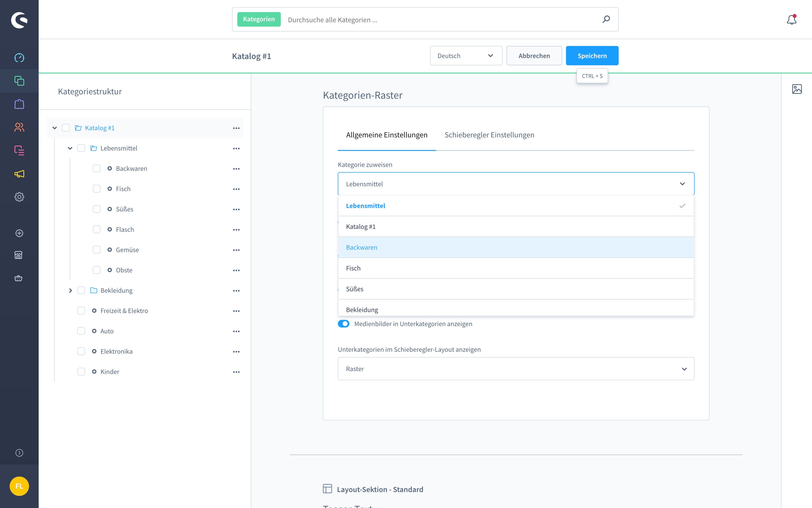
Task: Open the FL user avatar menu
Action: [19, 486]
